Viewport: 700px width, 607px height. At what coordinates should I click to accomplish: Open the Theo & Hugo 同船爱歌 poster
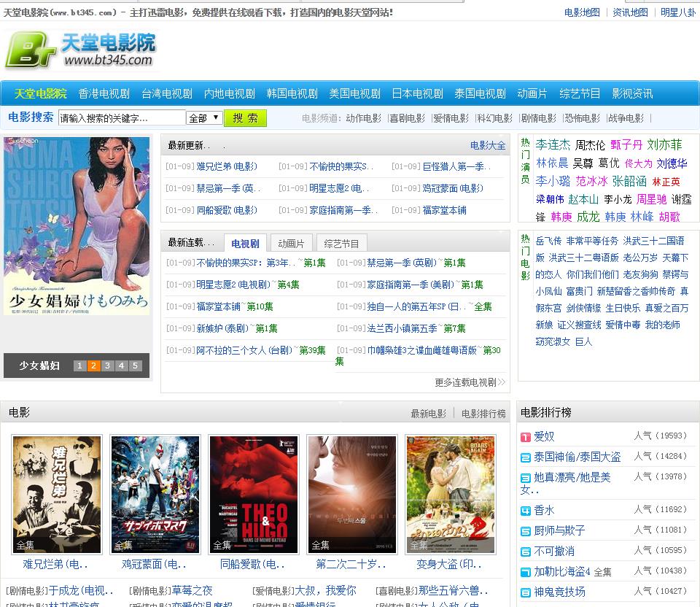click(x=254, y=495)
